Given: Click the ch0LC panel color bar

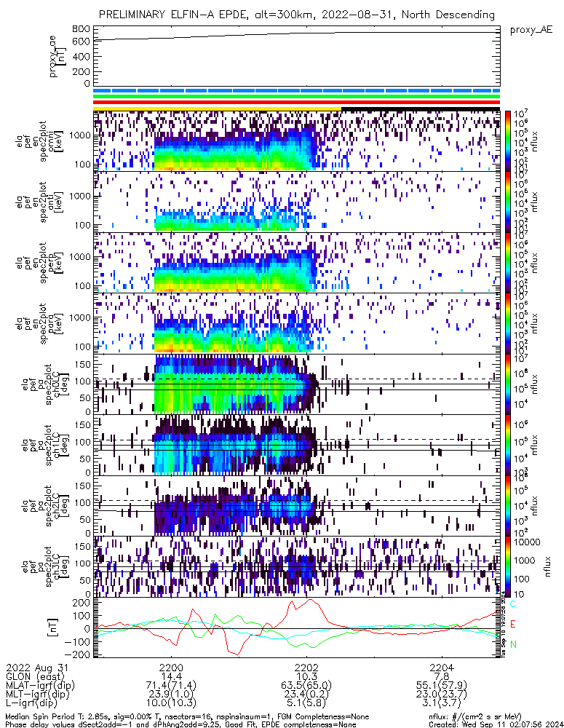Looking at the screenshot, I should [508, 384].
